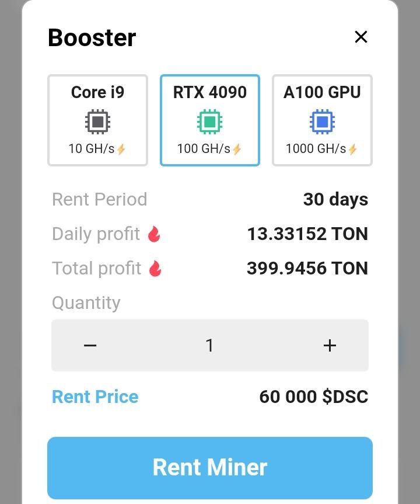
Task: Select the Core i9 miner option
Action: pyautogui.click(x=97, y=120)
